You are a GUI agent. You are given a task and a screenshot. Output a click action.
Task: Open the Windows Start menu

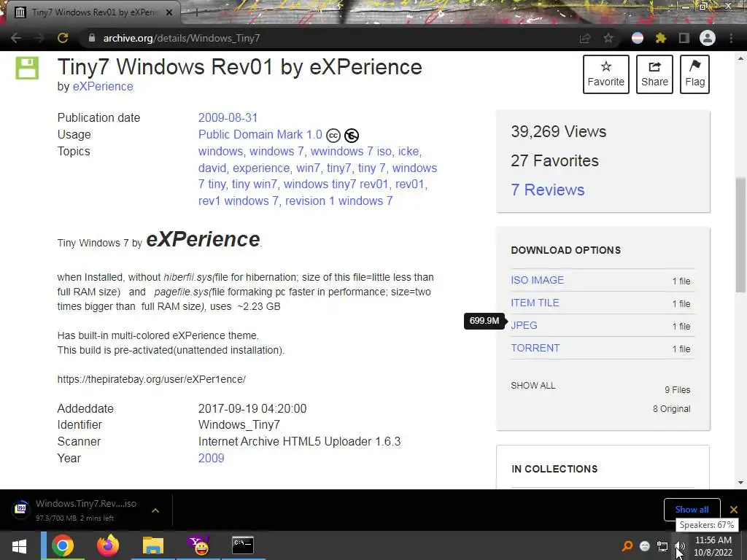click(19, 545)
